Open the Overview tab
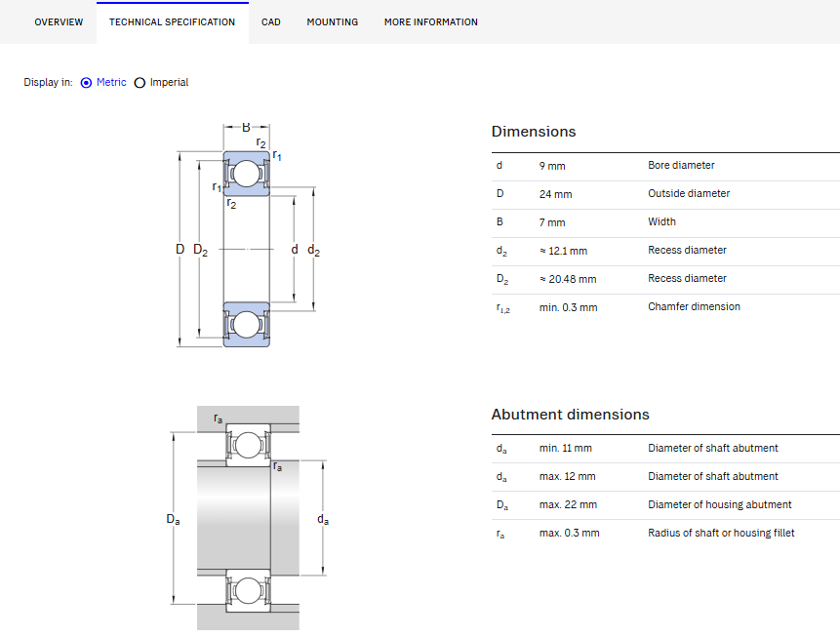The width and height of the screenshot is (840, 637). pos(59,22)
